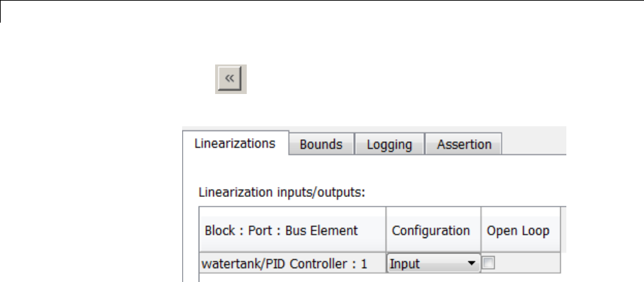644x282 pixels.
Task: Open the Input configuration combo box
Action: [426, 263]
